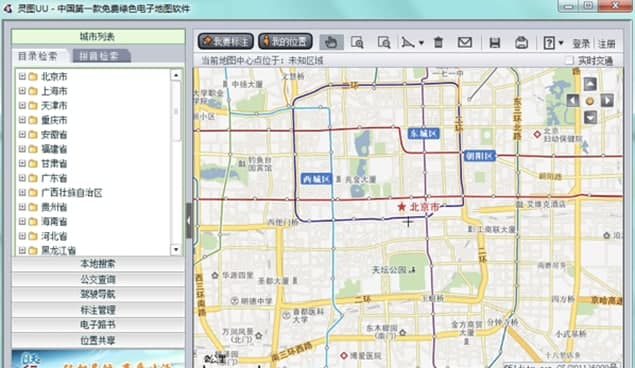Image resolution: width=635 pixels, height=368 pixels.
Task: Select the 安徽省 tree row
Action: (x=54, y=134)
